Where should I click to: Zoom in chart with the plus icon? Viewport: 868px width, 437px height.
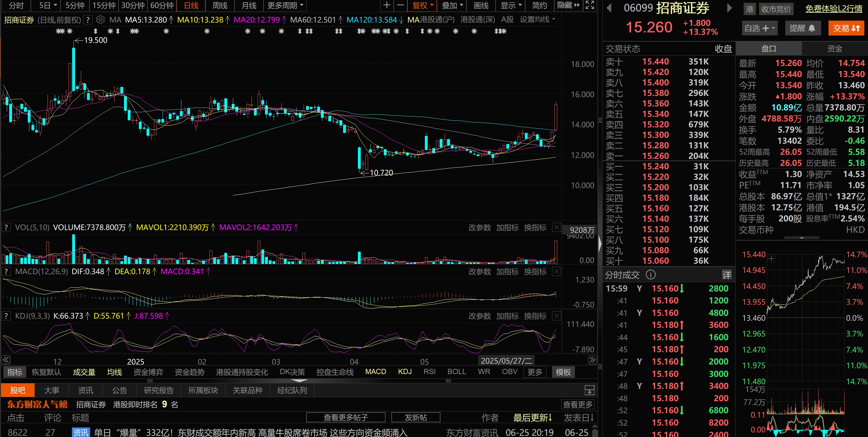(387, 5)
